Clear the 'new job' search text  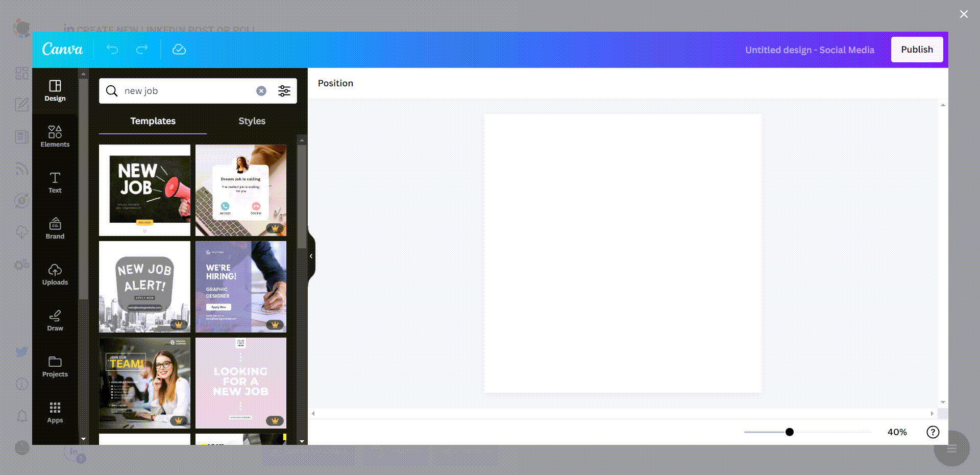(261, 91)
